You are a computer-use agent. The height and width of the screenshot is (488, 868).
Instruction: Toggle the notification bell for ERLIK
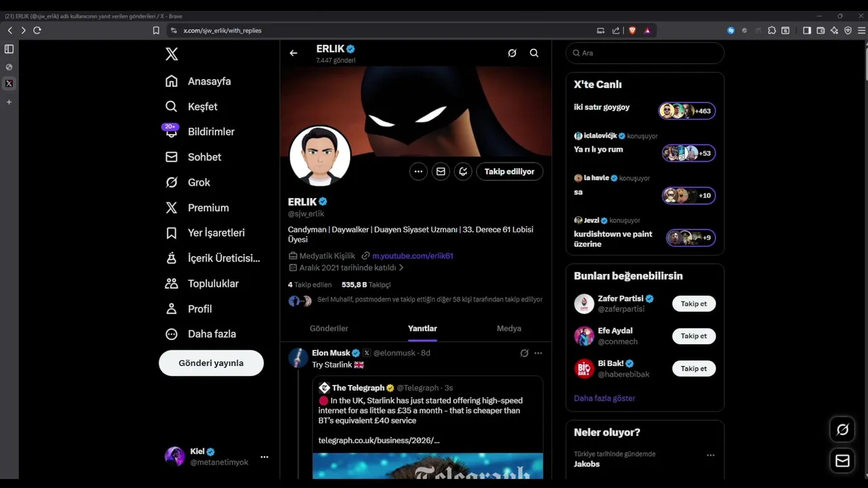pos(463,171)
